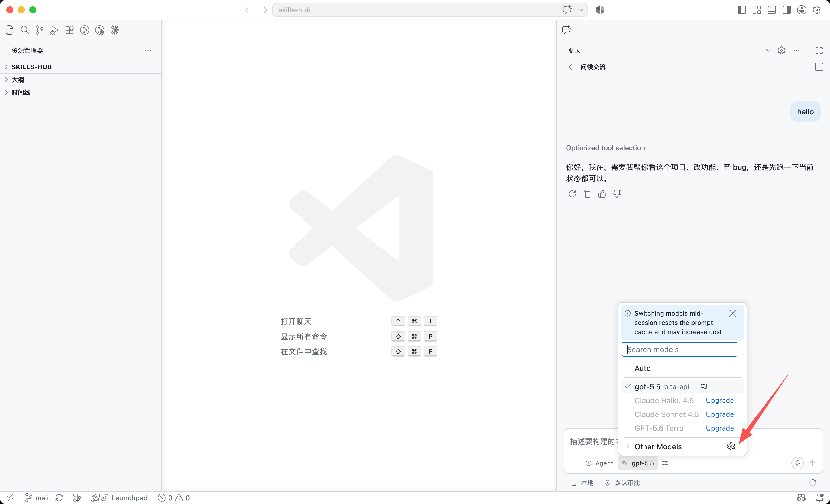Screen dimensions: 830x504
Task: Open manage models gear icon
Action: (731, 446)
